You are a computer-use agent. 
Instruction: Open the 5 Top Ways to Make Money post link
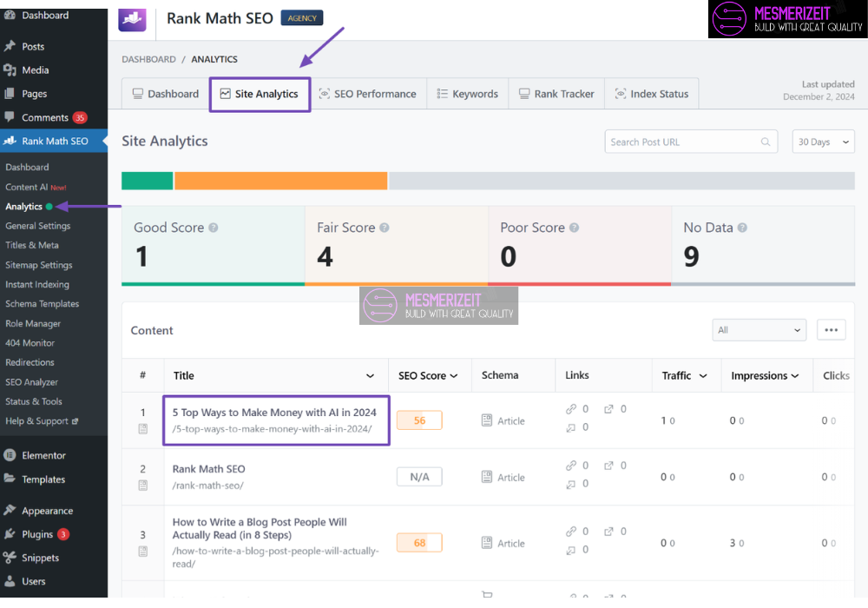click(274, 413)
